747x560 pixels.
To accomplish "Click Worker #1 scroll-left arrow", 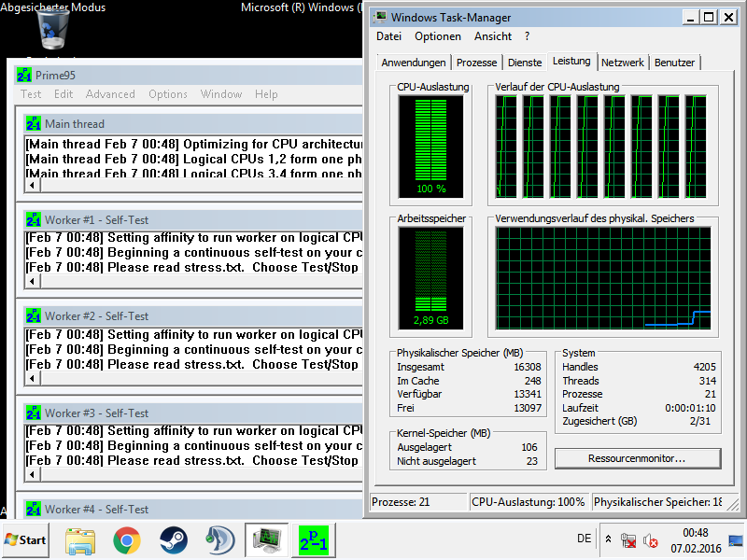I will click(33, 281).
